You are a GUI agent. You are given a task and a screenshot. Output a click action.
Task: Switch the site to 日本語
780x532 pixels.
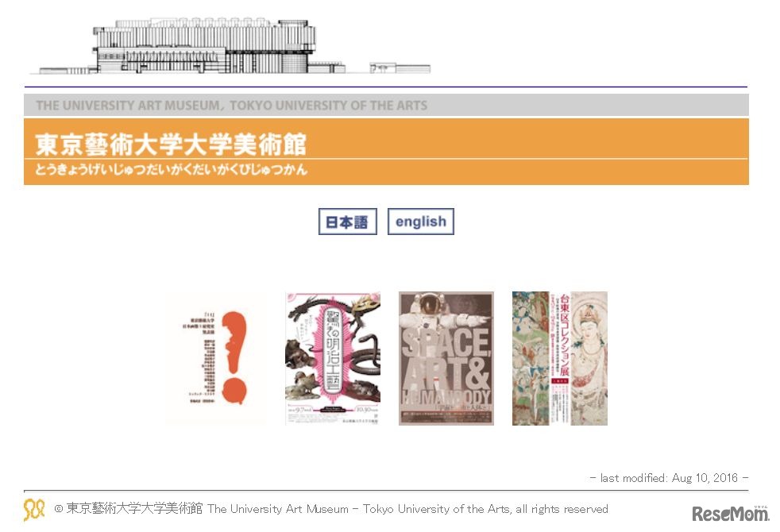(348, 222)
